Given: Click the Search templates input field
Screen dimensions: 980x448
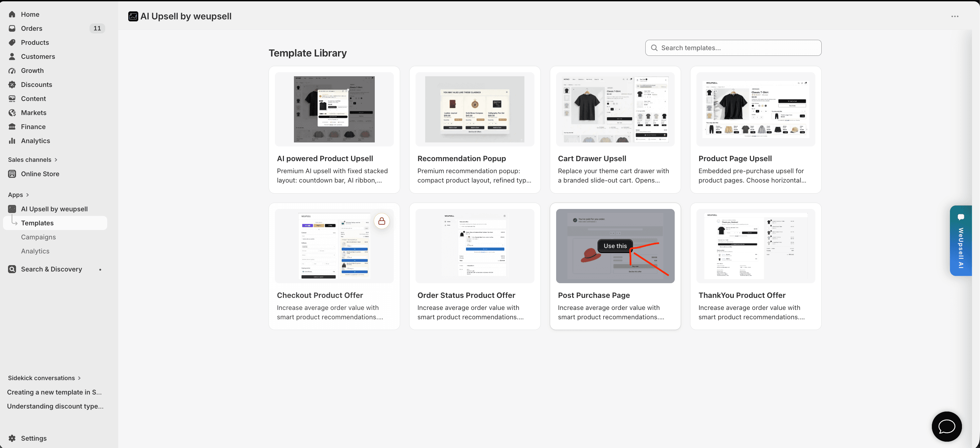Looking at the screenshot, I should tap(733, 48).
